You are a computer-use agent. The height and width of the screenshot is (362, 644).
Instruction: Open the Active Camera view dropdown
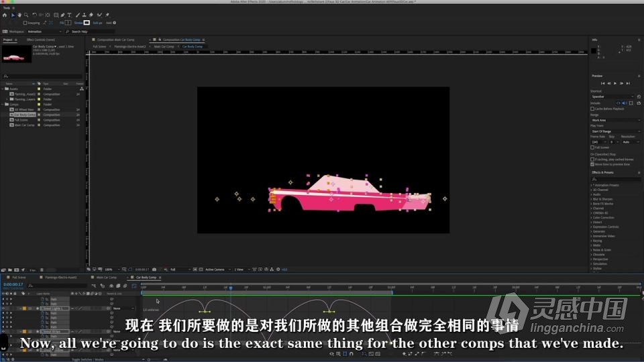pos(217,269)
